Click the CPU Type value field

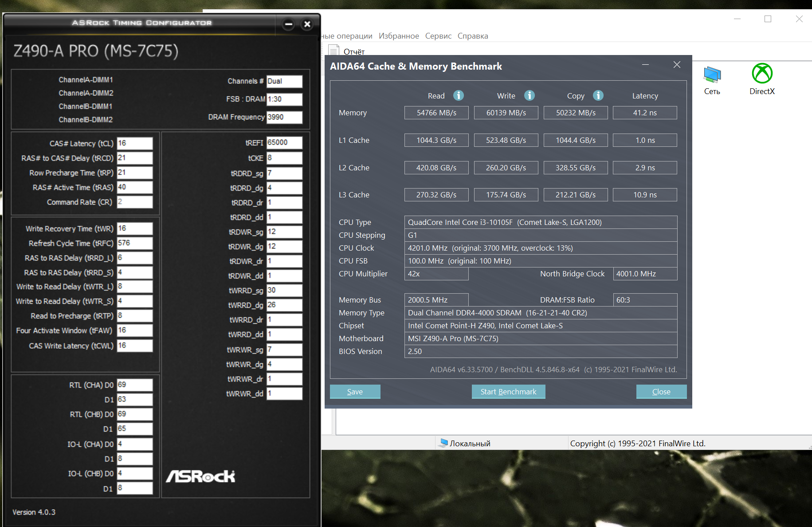[541, 222]
